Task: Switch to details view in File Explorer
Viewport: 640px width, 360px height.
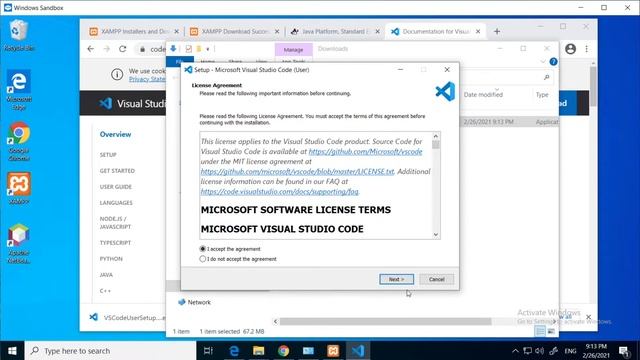Action: point(540,331)
